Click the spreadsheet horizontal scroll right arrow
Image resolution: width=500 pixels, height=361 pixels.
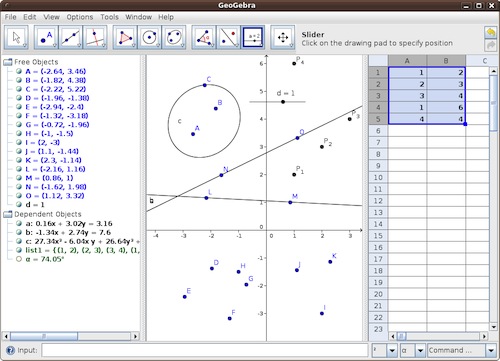[x=484, y=336]
